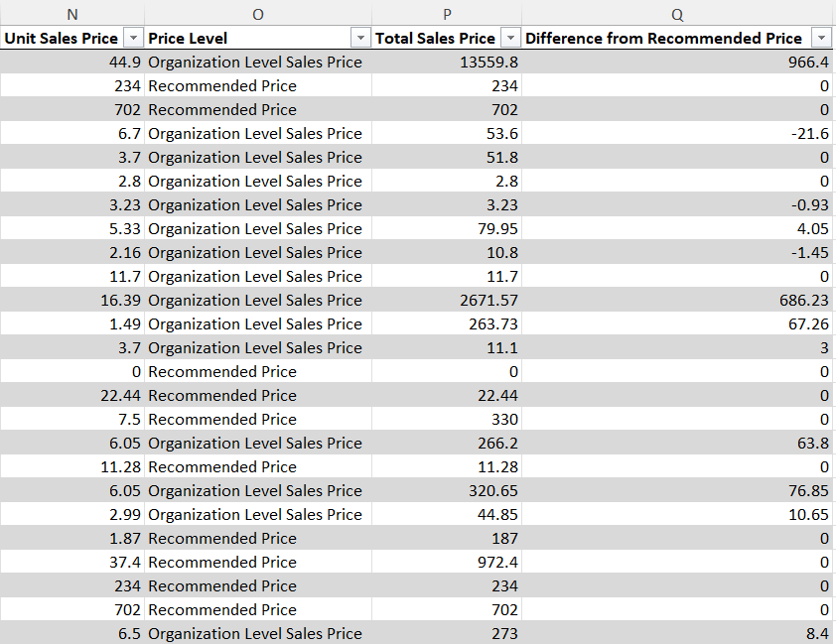The image size is (836, 644).
Task: Select the unit price cell 1.87
Action: click(x=71, y=538)
